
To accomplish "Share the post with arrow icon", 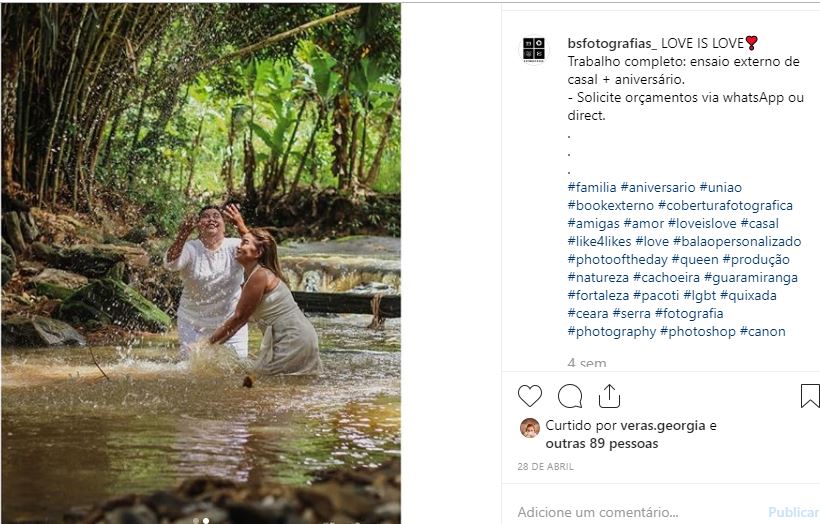I will [609, 397].
